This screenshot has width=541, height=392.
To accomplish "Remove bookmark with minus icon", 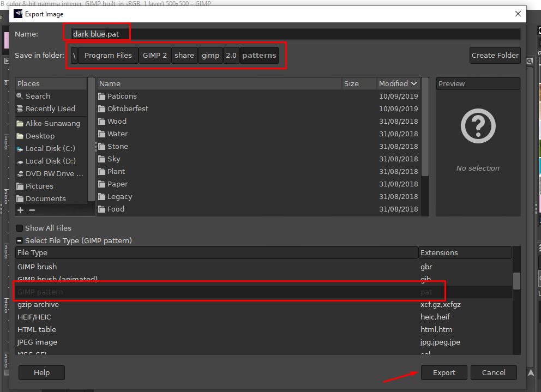I will click(32, 210).
